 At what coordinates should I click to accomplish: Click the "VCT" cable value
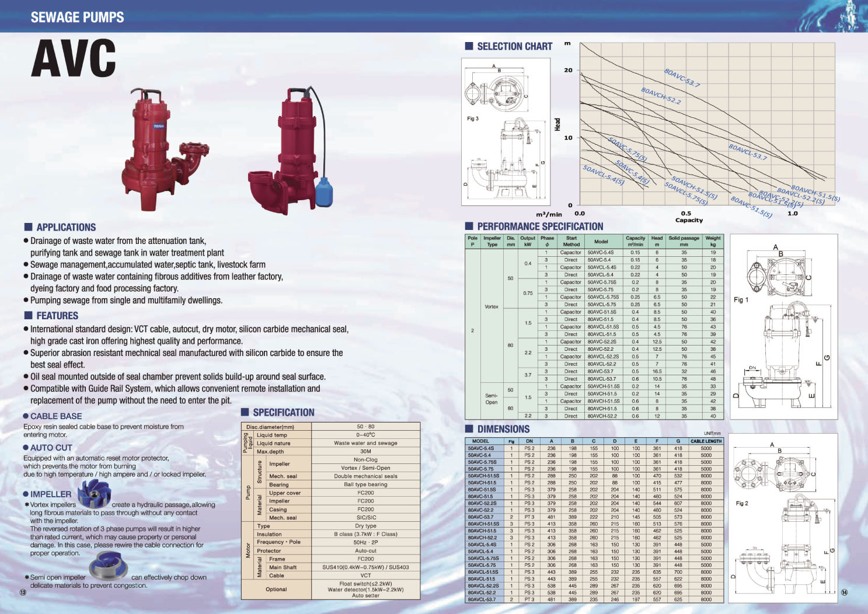365,575
